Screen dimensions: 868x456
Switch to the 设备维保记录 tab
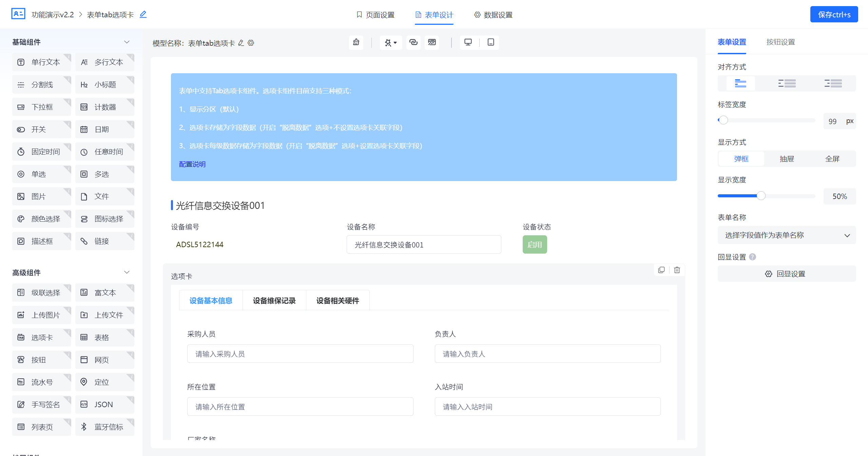pos(274,300)
